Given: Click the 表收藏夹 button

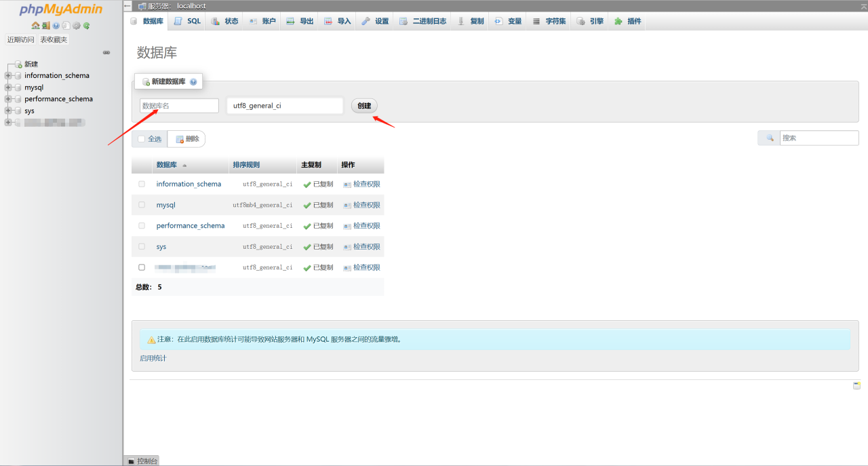Looking at the screenshot, I should 54,39.
